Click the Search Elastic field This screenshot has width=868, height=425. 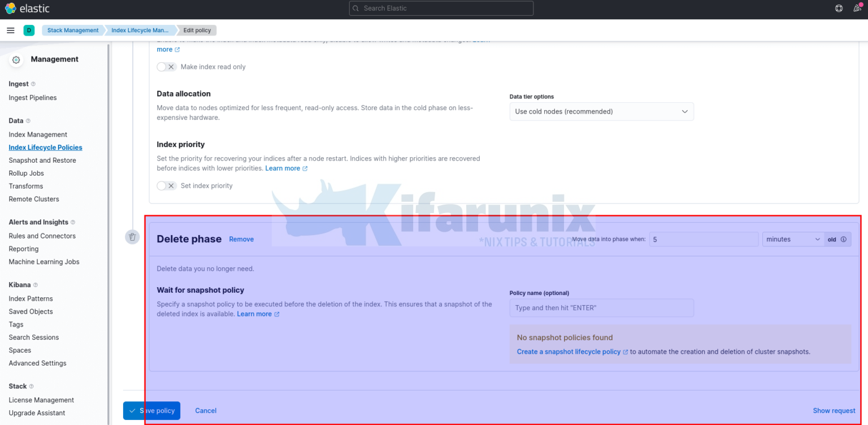[441, 8]
